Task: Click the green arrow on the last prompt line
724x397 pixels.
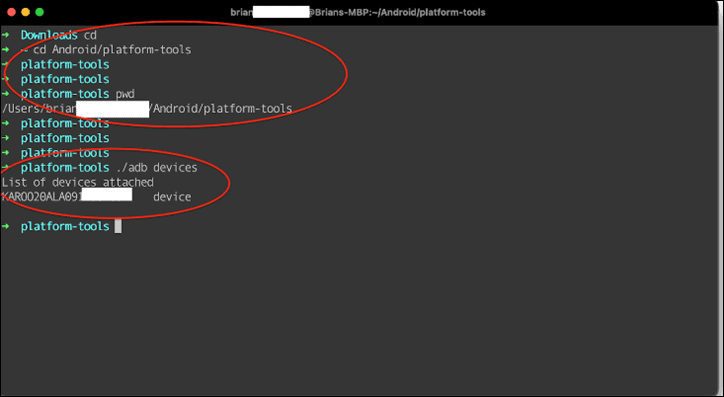Action: coord(6,226)
